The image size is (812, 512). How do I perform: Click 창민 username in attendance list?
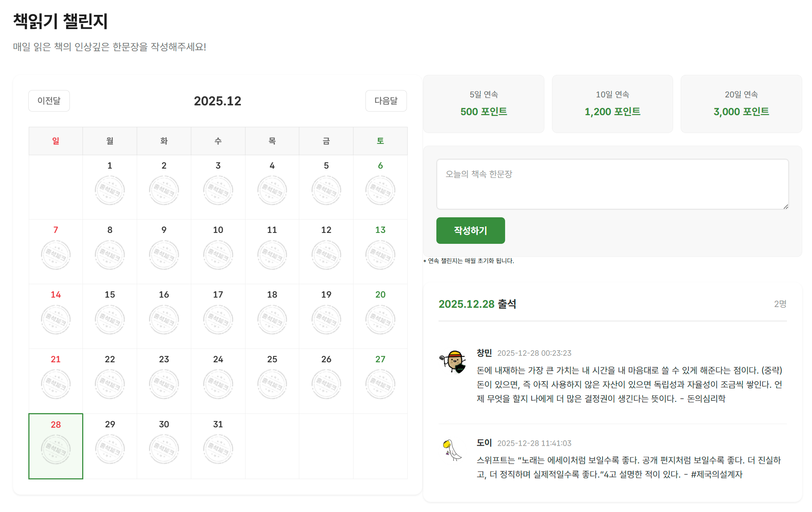click(x=484, y=353)
